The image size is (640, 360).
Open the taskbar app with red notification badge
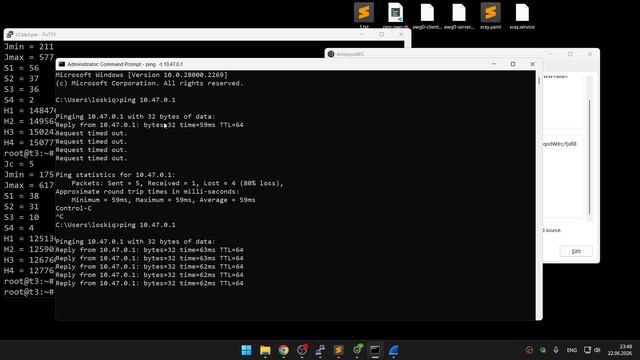(302, 350)
